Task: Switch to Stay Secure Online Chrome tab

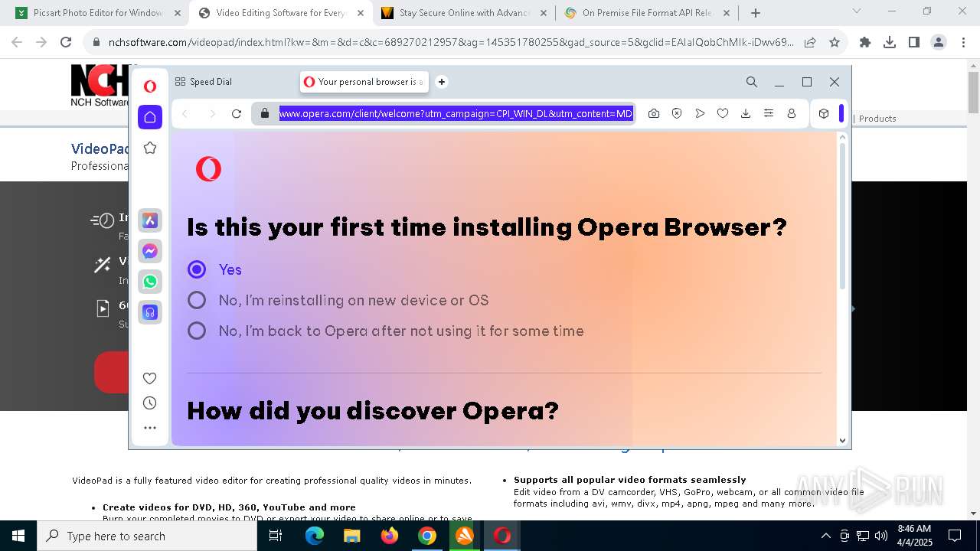Action: click(x=464, y=13)
